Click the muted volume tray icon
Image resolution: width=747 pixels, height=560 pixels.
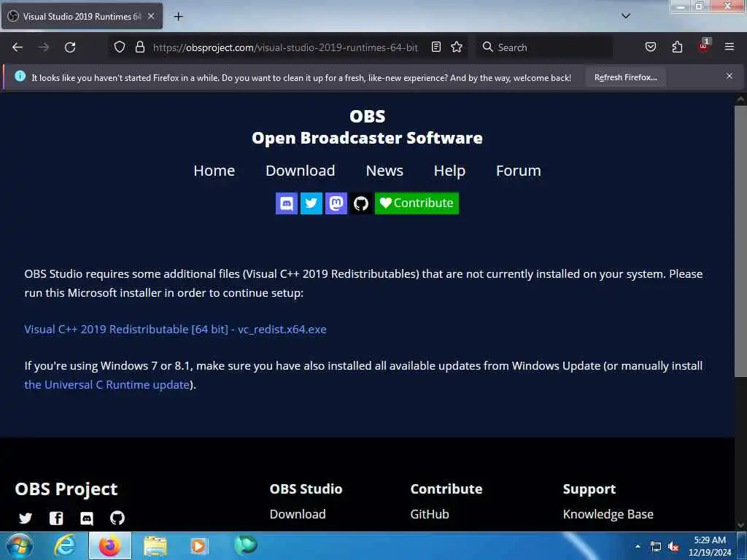tap(673, 547)
